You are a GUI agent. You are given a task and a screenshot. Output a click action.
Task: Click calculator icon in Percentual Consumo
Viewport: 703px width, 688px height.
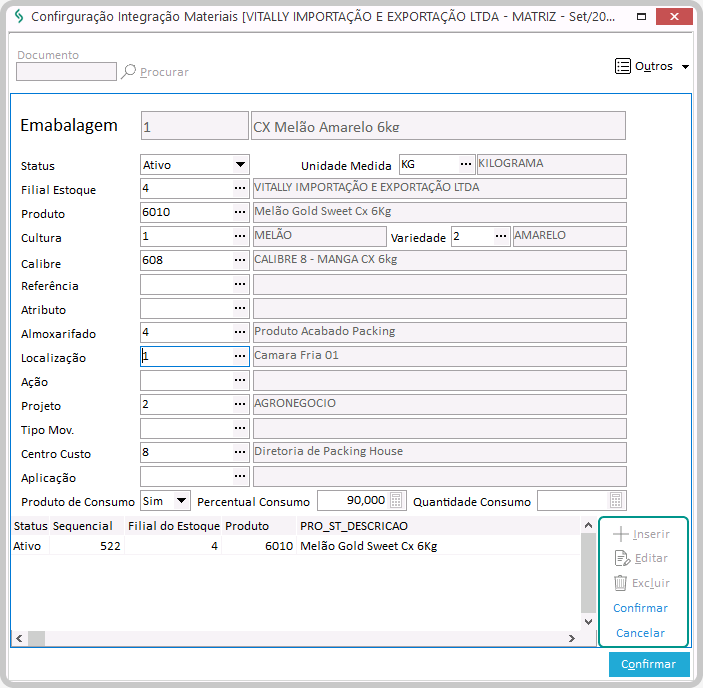[397, 500]
